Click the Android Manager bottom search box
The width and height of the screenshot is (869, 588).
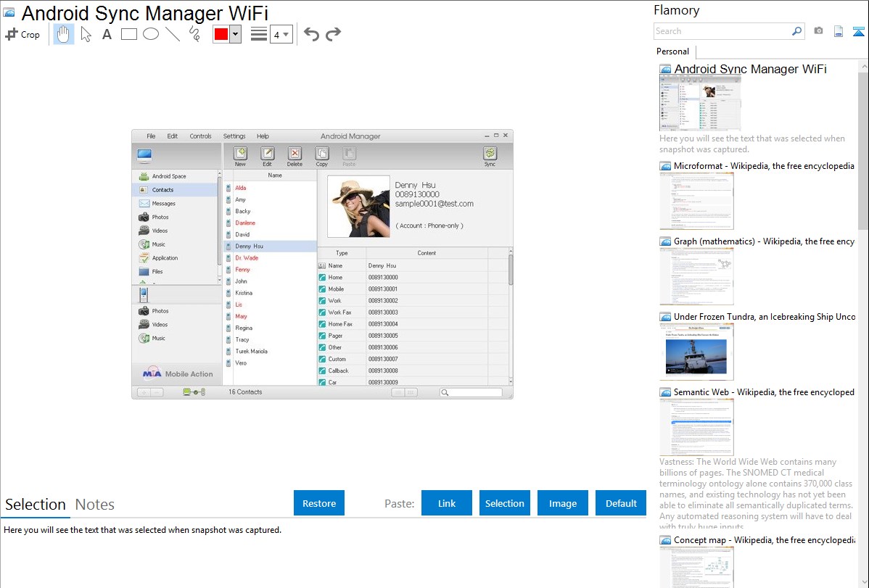[471, 392]
